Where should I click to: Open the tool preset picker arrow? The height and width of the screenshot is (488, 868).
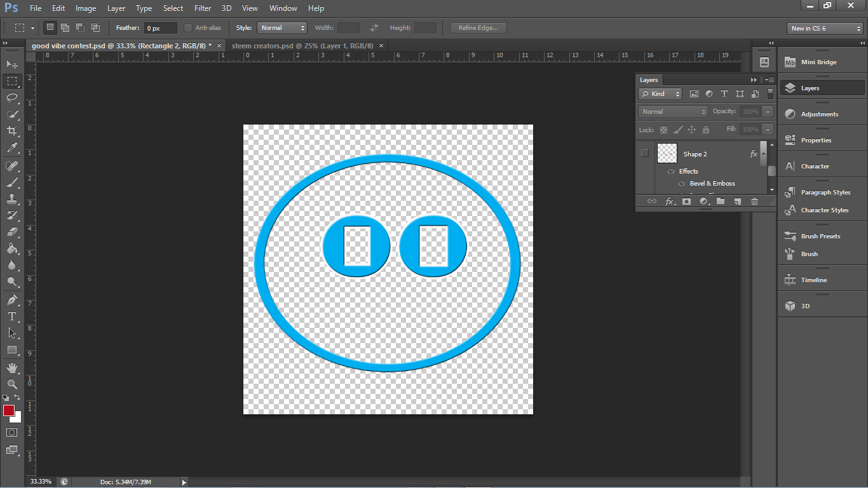tap(32, 28)
